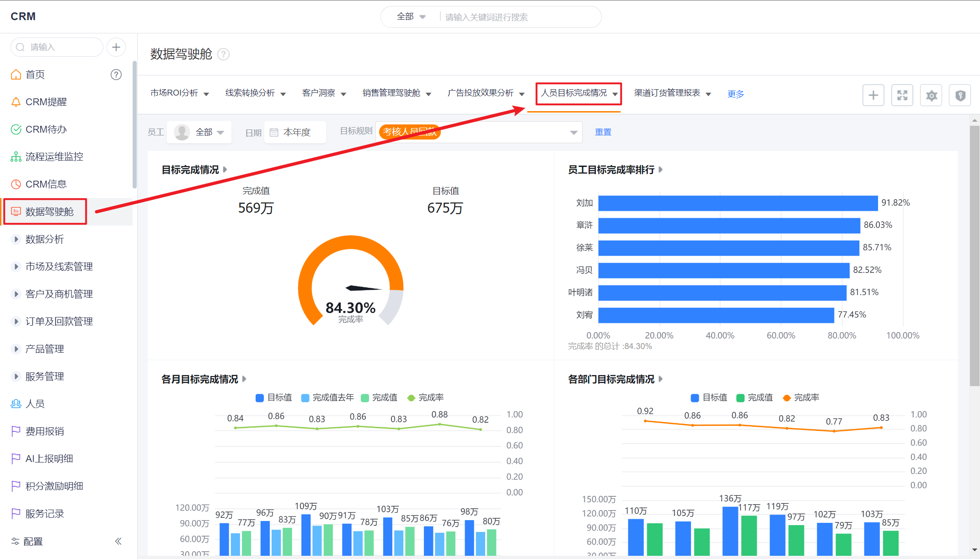Add new dashboard with plus button

873,95
